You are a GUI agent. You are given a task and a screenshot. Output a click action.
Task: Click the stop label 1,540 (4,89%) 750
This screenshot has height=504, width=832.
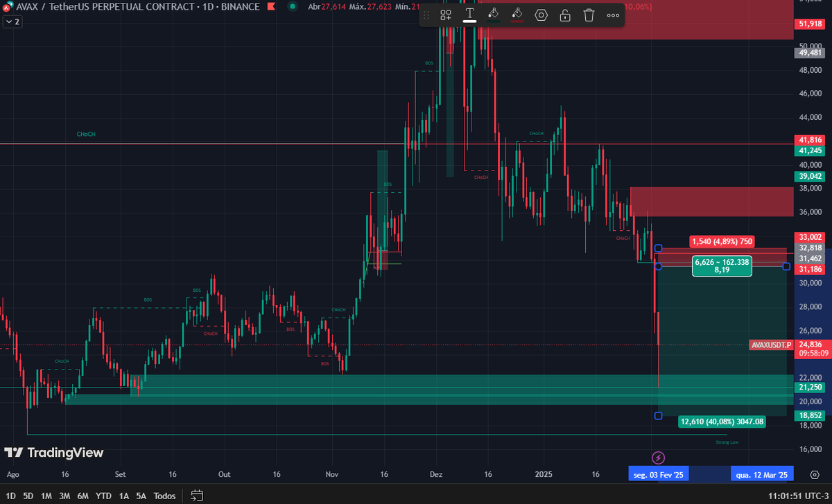[x=722, y=241]
